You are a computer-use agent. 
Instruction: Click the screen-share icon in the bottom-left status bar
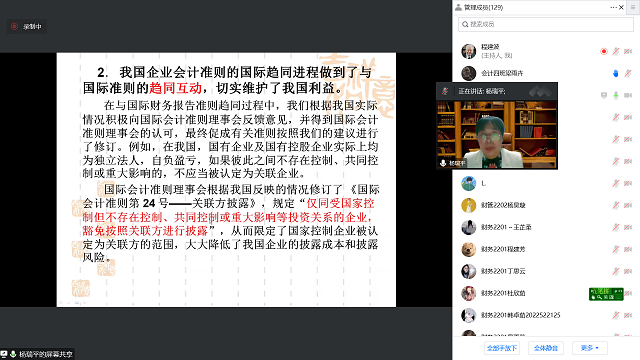tap(4, 354)
